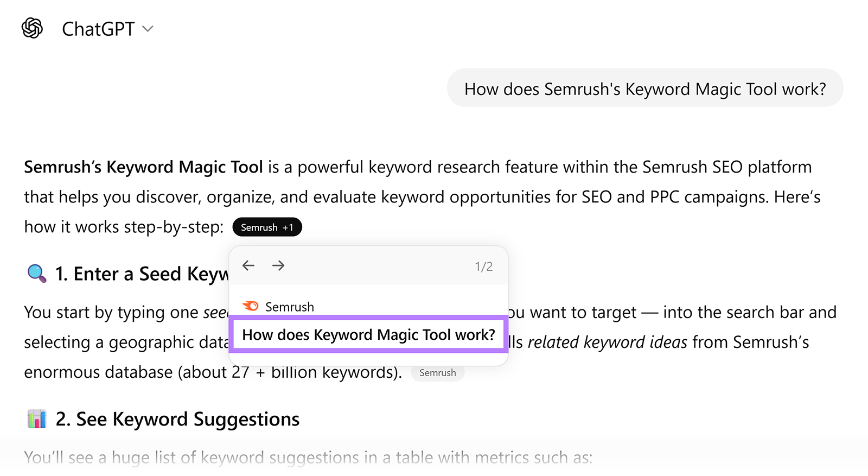868x476 pixels.
Task: Click the Semrush logo in the citation popover
Action: click(x=250, y=306)
